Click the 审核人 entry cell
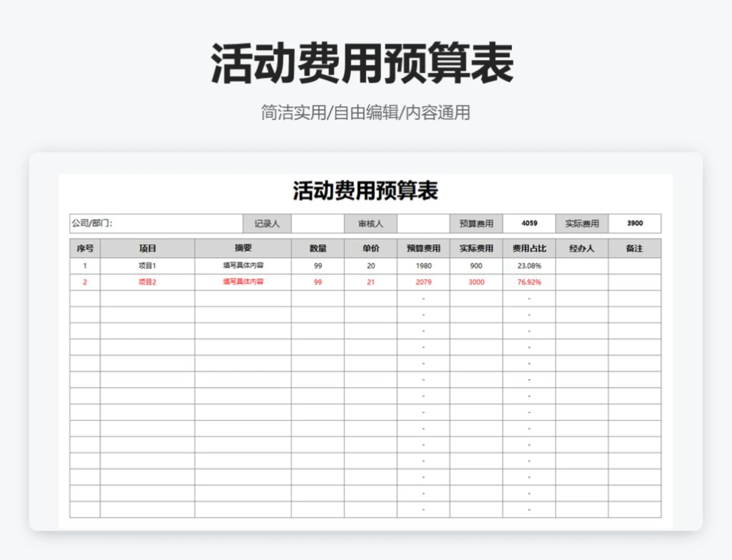 pyautogui.click(x=423, y=224)
